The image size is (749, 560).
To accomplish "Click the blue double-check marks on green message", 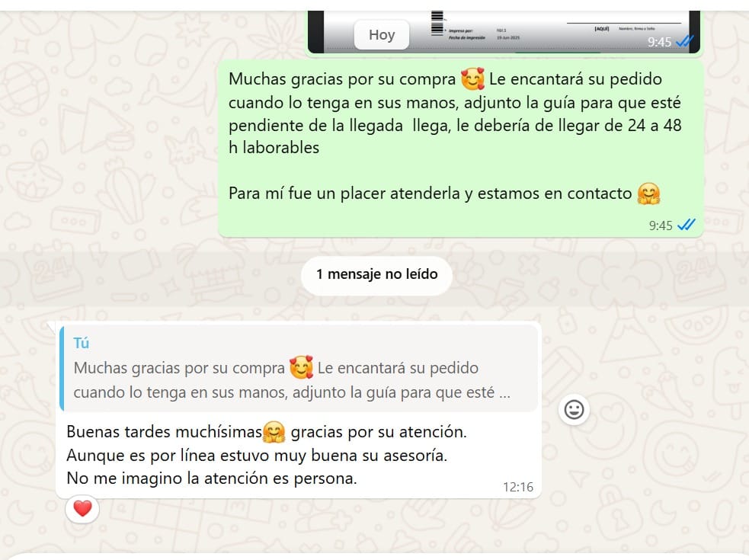I will pyautogui.click(x=687, y=225).
